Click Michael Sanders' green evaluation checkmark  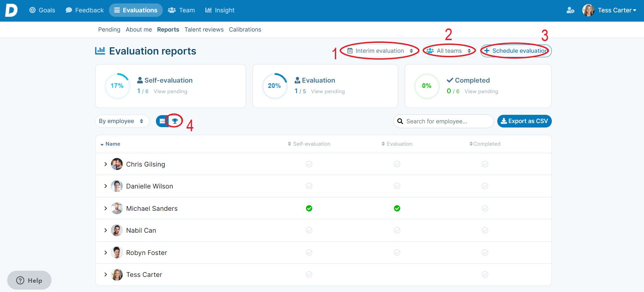pyautogui.click(x=397, y=208)
